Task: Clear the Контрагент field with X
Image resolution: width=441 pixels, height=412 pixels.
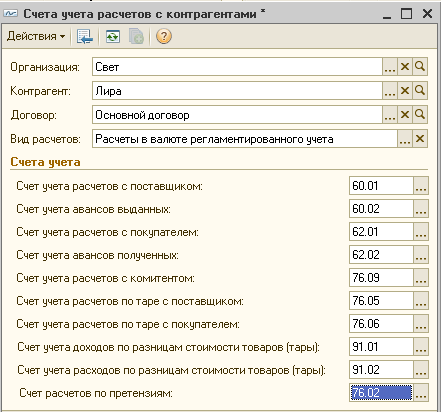Action: [405, 91]
